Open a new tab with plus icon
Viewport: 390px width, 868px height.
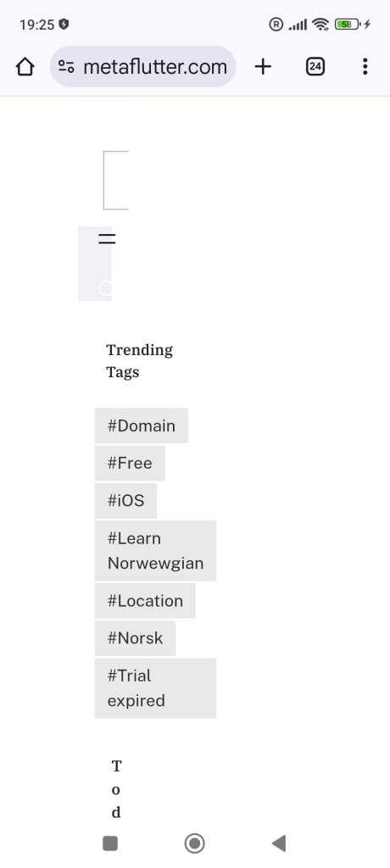pyautogui.click(x=263, y=67)
